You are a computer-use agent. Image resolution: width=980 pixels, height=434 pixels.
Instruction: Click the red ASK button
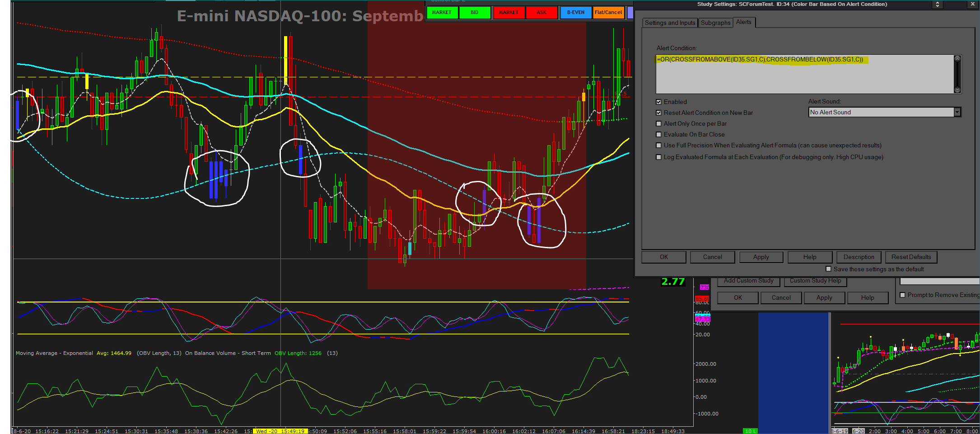541,13
